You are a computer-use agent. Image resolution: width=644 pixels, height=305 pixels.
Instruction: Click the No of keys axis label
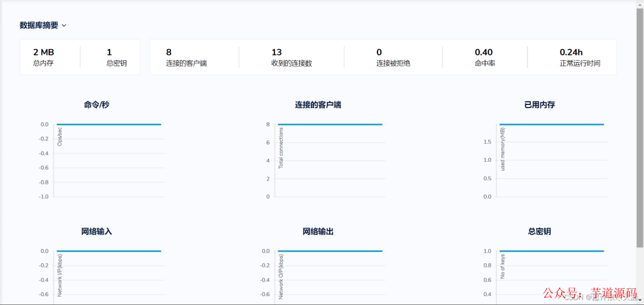(x=503, y=266)
